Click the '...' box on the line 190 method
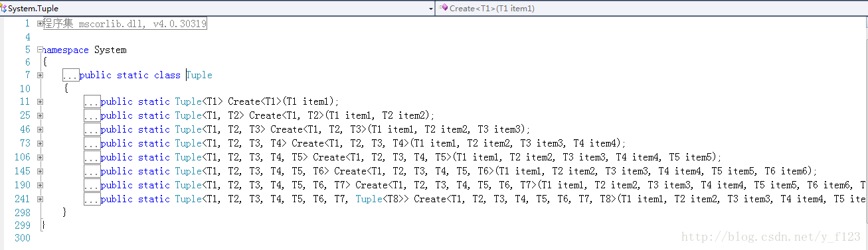The width and height of the screenshot is (868, 250). (x=92, y=185)
